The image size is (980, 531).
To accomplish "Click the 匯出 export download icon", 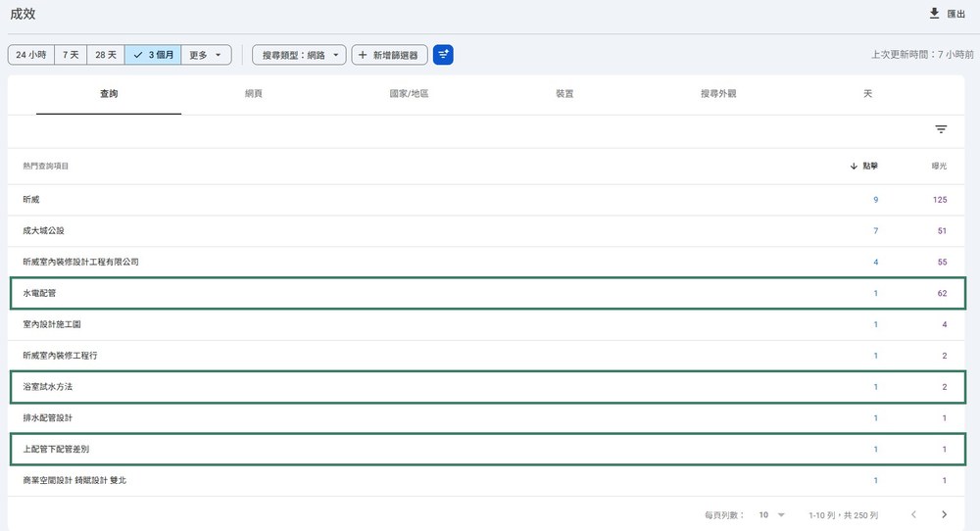I will (934, 13).
